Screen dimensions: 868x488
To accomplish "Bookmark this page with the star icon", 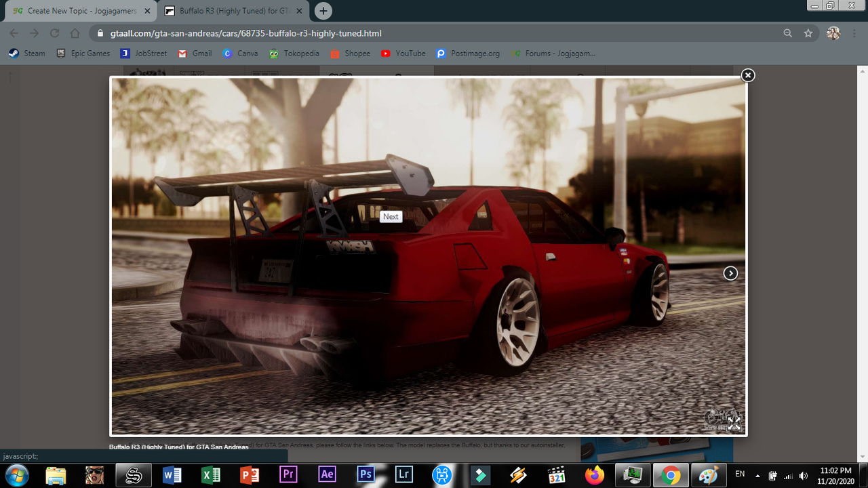I will [808, 33].
